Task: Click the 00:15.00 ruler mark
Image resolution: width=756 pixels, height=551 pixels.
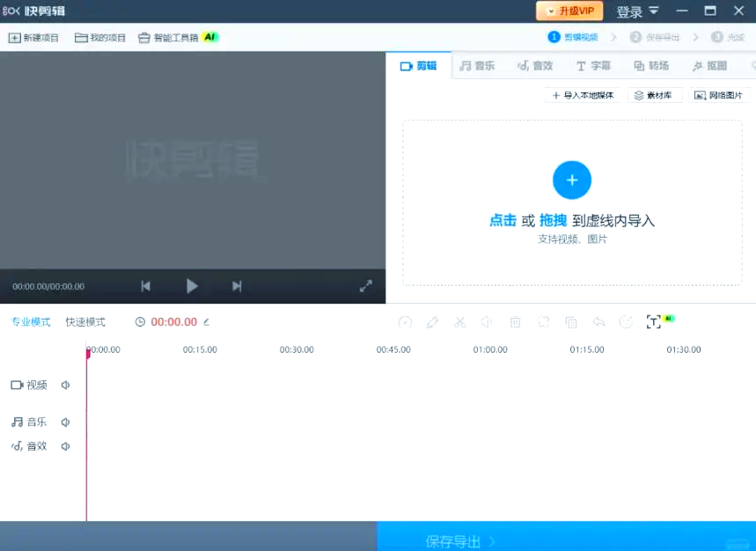Action: (200, 350)
